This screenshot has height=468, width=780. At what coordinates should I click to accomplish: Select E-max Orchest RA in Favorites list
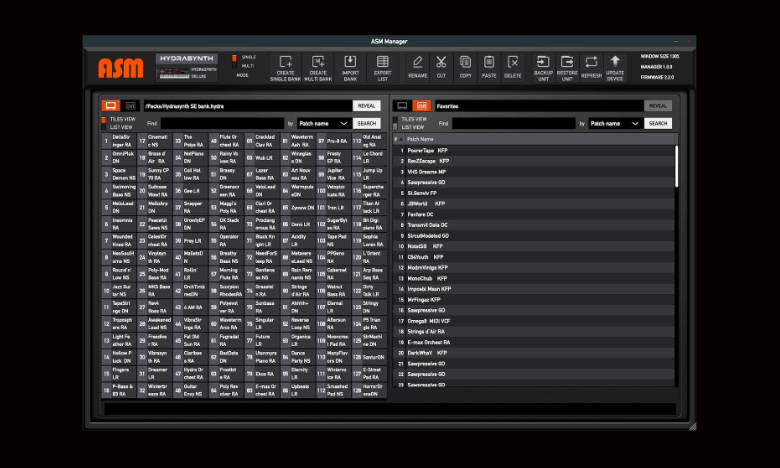point(534,342)
